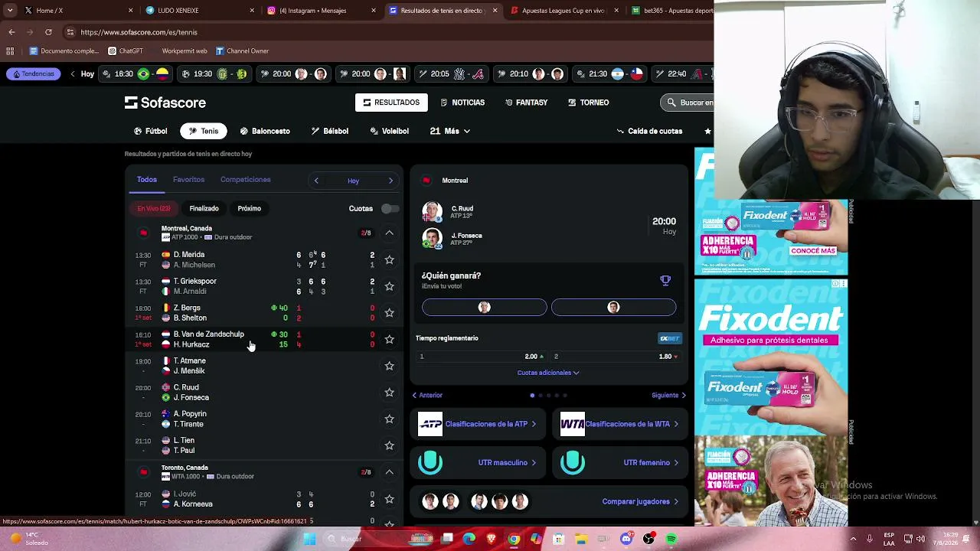Open the ChatGPT bookmark
Image resolution: width=980 pixels, height=551 pixels.
[x=126, y=51]
